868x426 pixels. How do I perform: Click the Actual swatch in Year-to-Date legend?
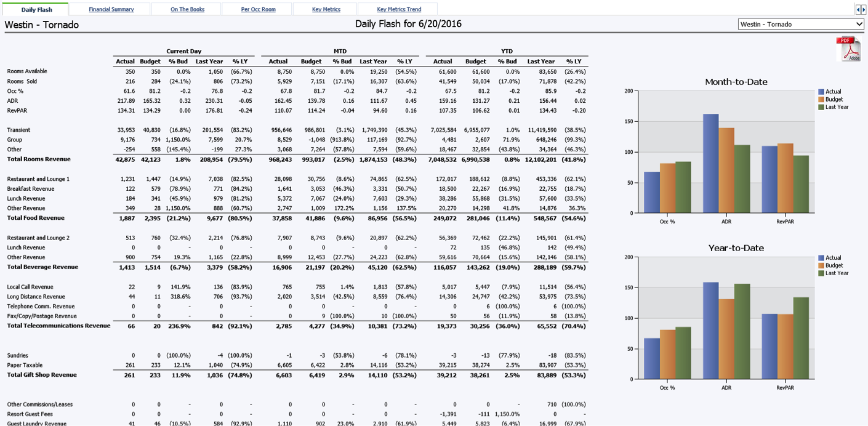(821, 258)
